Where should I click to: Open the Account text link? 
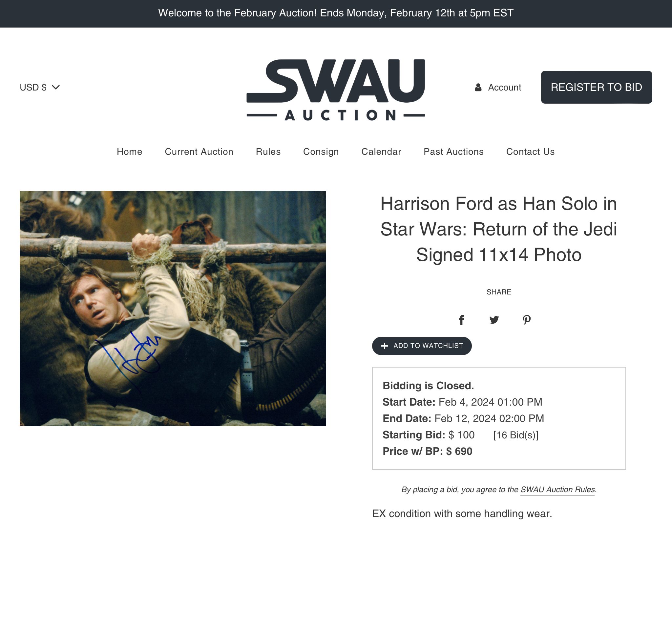(504, 87)
